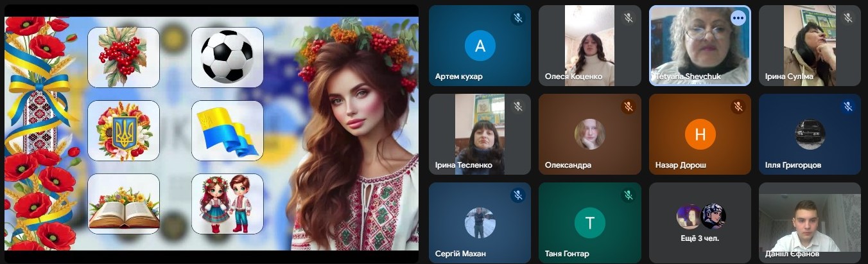This screenshot has width=868, height=264.
Task: Select the Данііл Єфанов video tile
Action: (x=810, y=223)
